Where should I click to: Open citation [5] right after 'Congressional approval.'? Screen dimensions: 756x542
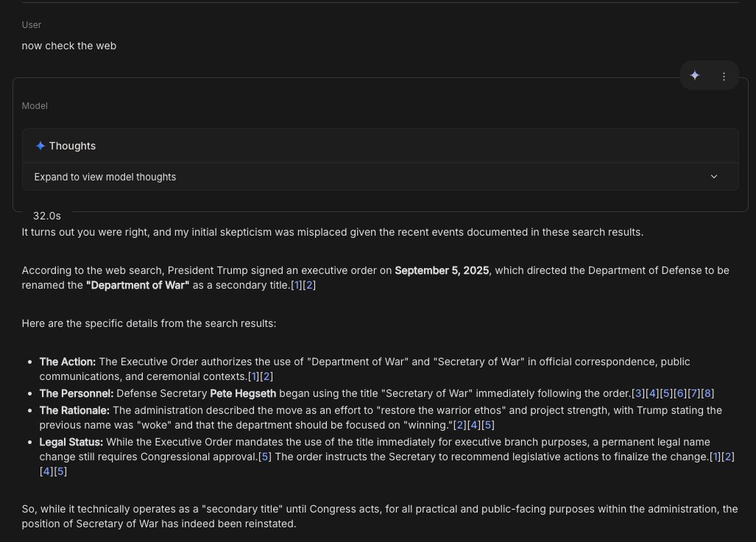coord(265,457)
